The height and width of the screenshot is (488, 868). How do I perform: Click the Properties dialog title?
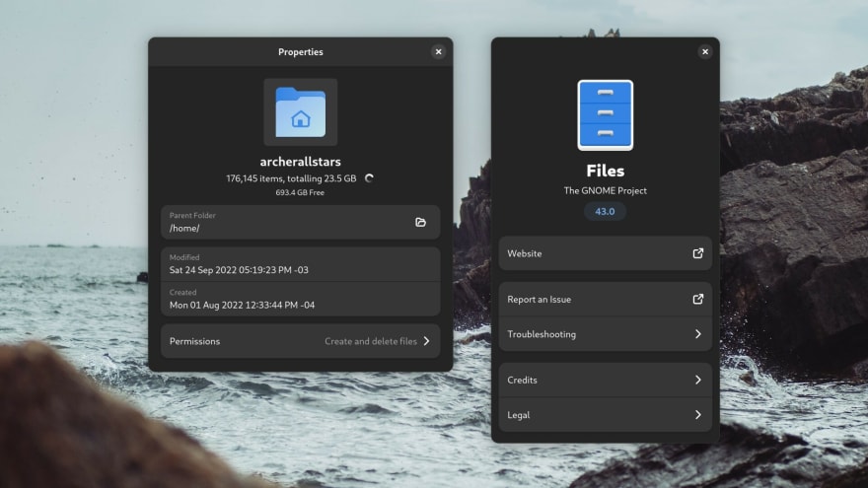click(x=301, y=52)
